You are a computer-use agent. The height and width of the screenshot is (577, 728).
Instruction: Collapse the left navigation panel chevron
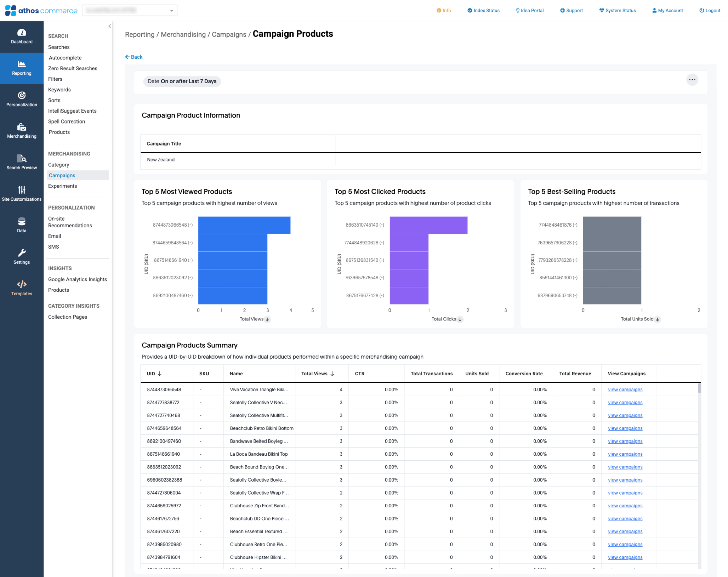109,26
